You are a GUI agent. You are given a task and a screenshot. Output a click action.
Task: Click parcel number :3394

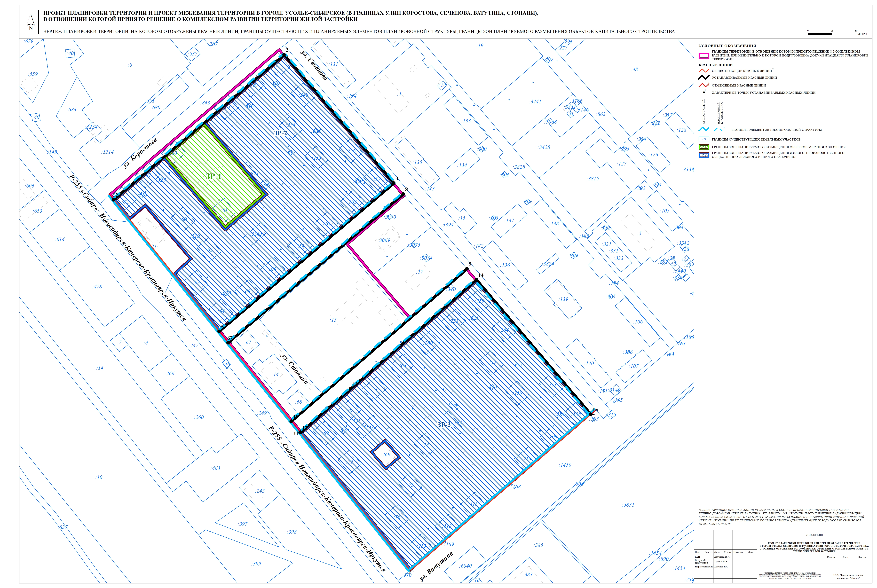(x=447, y=225)
